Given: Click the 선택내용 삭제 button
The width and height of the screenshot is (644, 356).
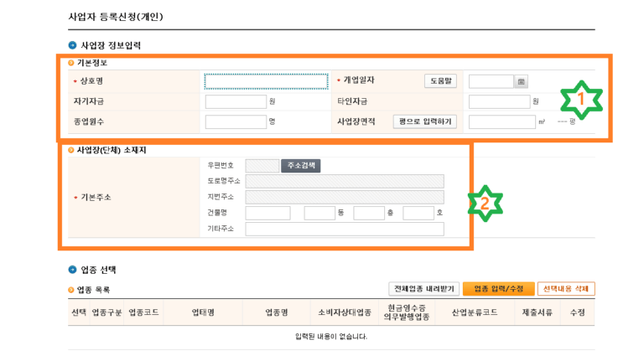Looking at the screenshot, I should (x=565, y=288).
